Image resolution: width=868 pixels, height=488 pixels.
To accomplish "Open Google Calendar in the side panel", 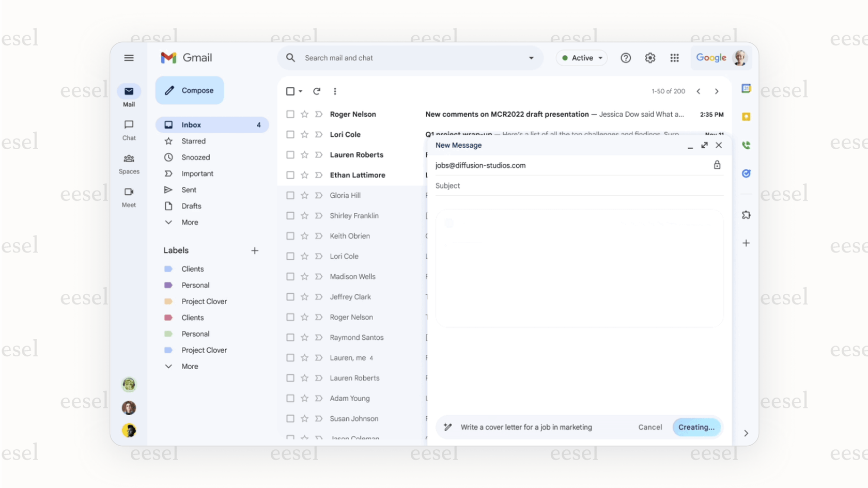I will [746, 88].
